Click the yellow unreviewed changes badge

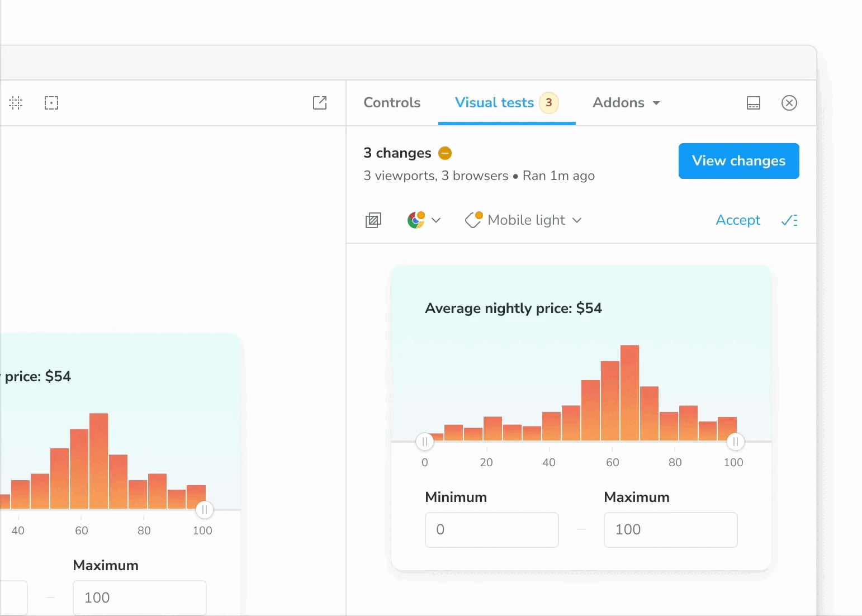click(x=445, y=153)
